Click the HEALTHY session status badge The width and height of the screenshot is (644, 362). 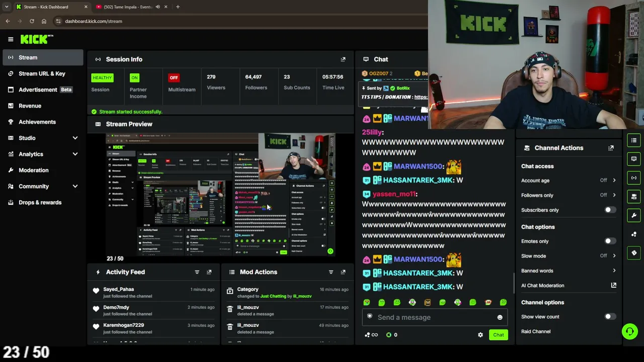(x=102, y=77)
